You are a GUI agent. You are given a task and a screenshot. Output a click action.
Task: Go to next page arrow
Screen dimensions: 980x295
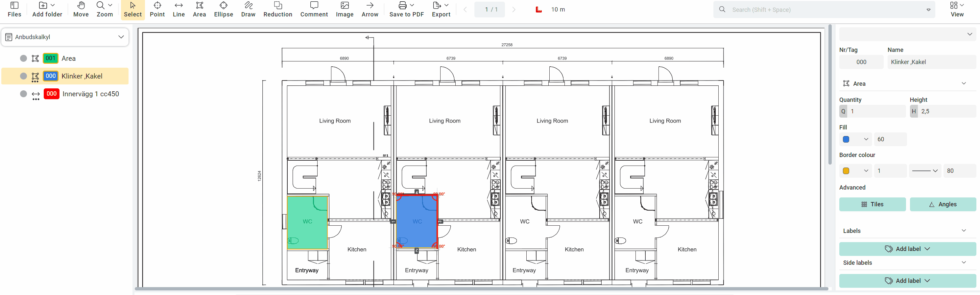[514, 10]
